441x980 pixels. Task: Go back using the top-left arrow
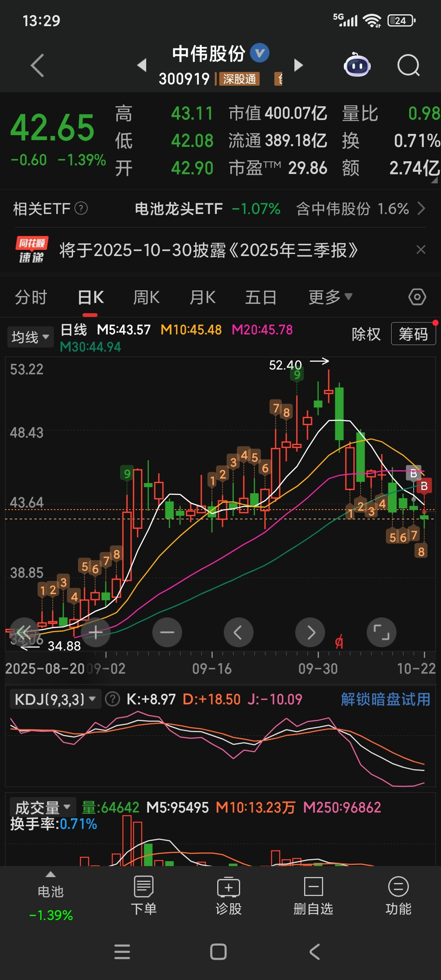coord(38,65)
